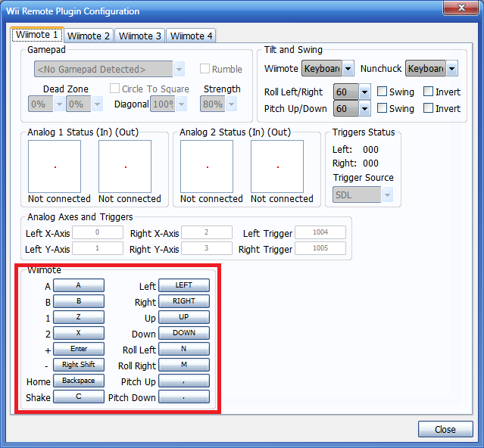
Task: Change the Home key mapped to Backspace
Action: [78, 381]
